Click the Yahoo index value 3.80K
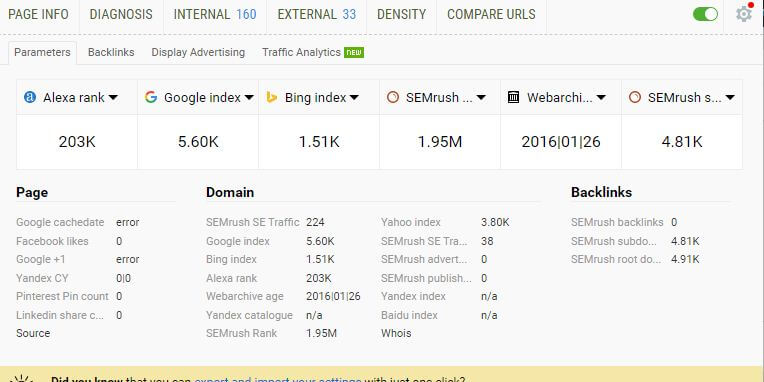 [495, 222]
